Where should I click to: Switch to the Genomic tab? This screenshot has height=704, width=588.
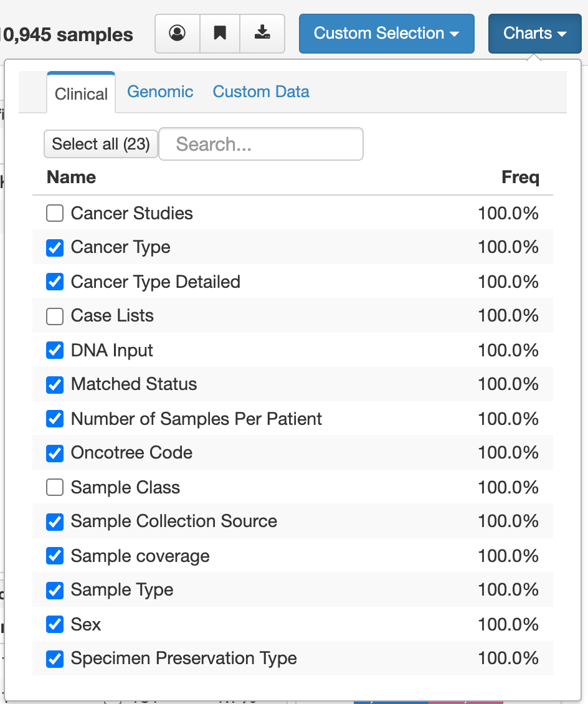[x=160, y=92]
